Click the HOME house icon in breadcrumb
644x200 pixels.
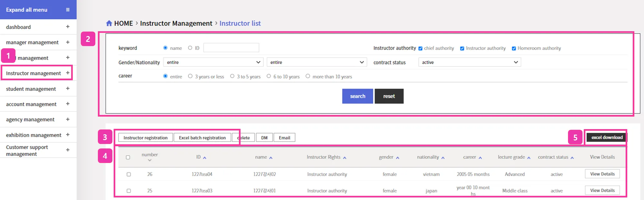point(109,23)
